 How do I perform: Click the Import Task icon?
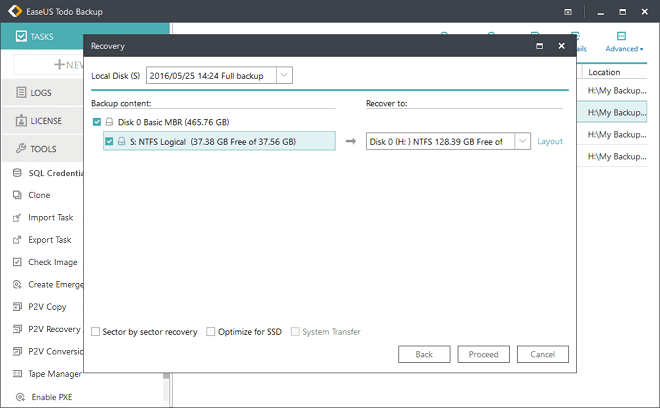17,218
